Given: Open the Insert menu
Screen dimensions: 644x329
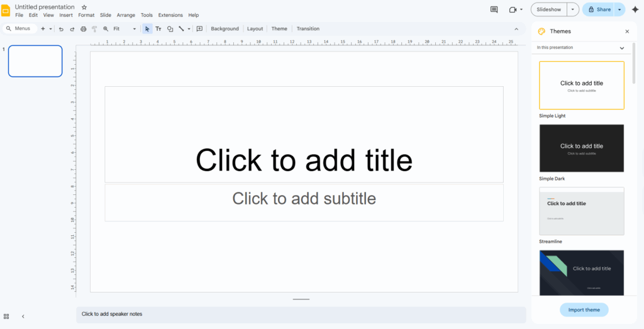Looking at the screenshot, I should coord(66,15).
